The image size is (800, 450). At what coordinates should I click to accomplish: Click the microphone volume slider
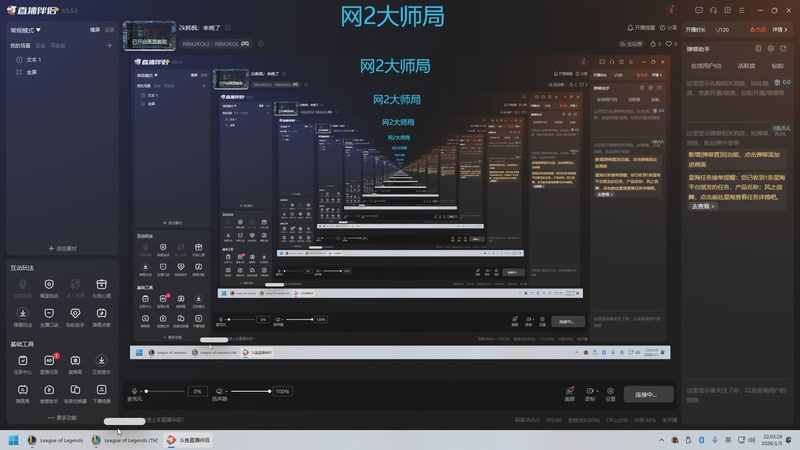164,391
